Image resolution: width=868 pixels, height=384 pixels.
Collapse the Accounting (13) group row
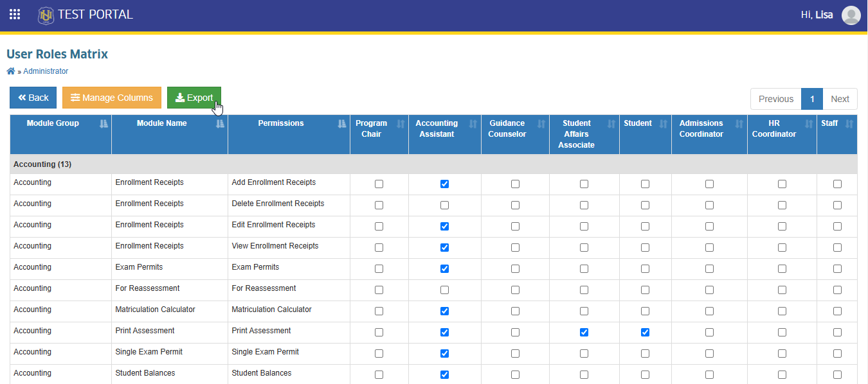coord(433,164)
